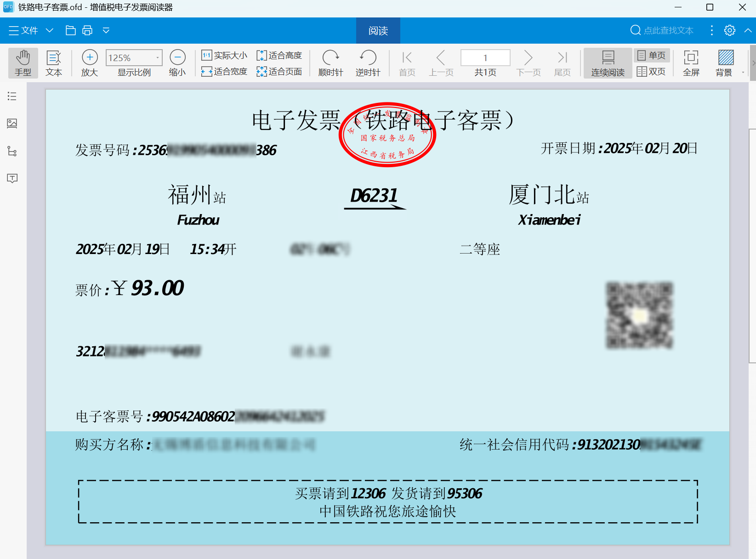The height and width of the screenshot is (559, 756).
Task: Print the invoice with the printer icon
Action: click(x=87, y=30)
